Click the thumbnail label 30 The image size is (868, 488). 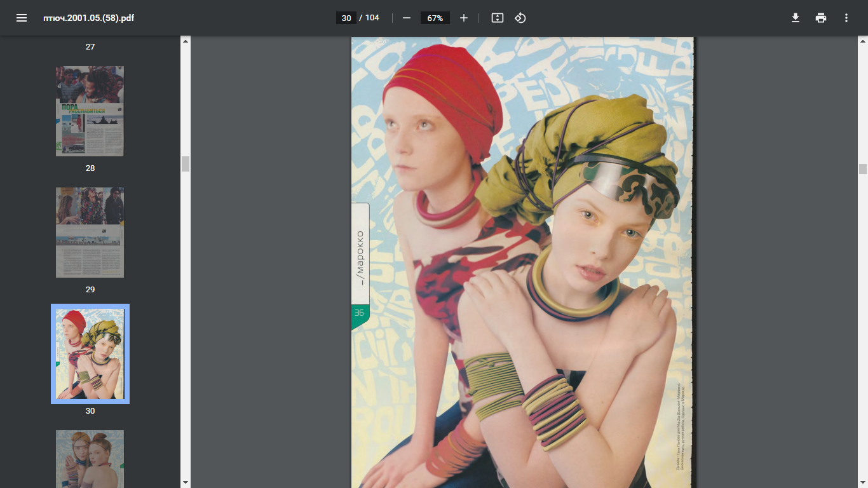90,411
